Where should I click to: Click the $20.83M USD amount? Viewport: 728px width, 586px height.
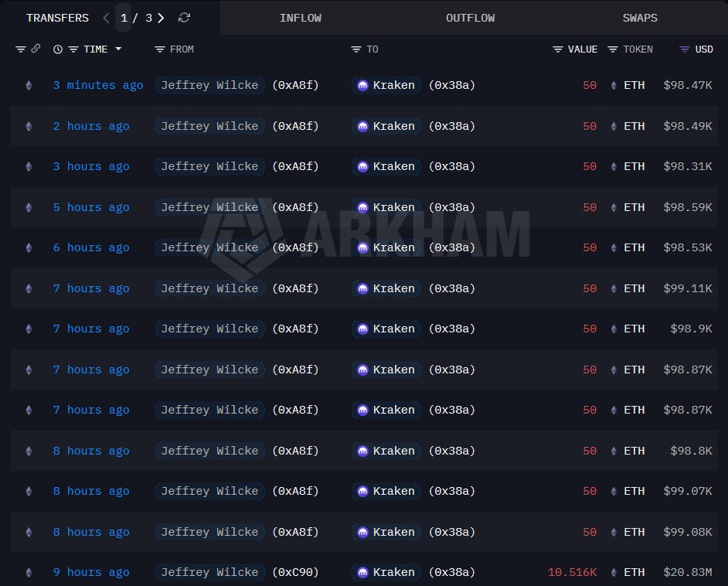688,573
